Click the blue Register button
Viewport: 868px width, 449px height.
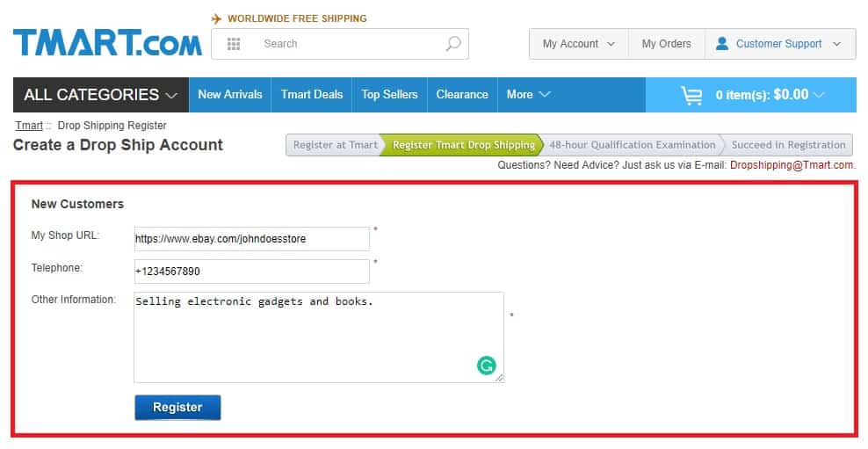(177, 408)
